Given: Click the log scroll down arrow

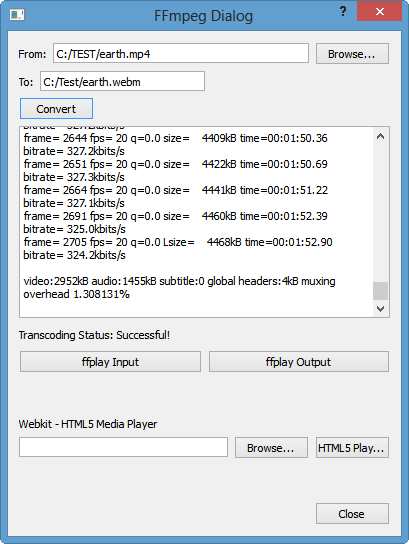Looking at the screenshot, I should tap(380, 308).
